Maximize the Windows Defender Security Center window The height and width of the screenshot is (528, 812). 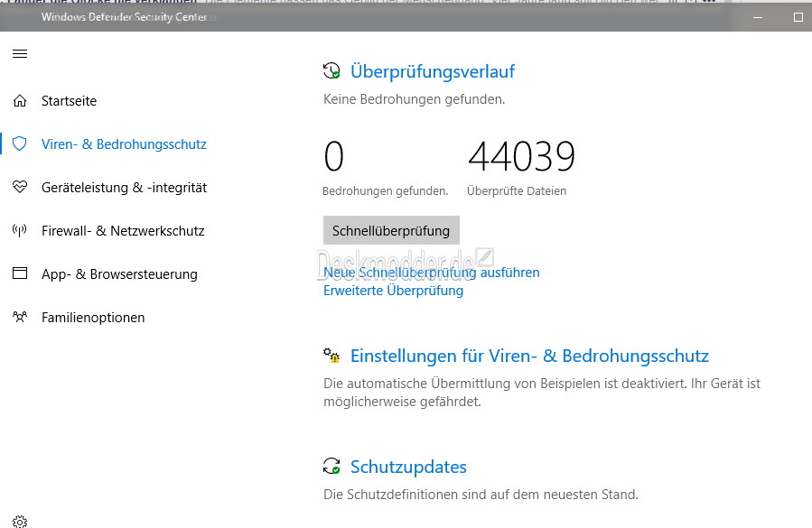(798, 17)
